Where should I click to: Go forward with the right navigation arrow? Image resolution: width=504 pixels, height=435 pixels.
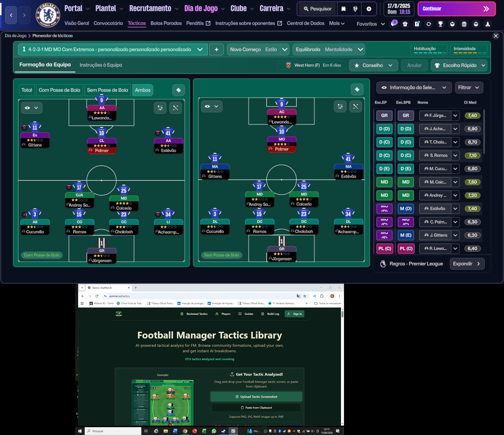pyautogui.click(x=24, y=15)
